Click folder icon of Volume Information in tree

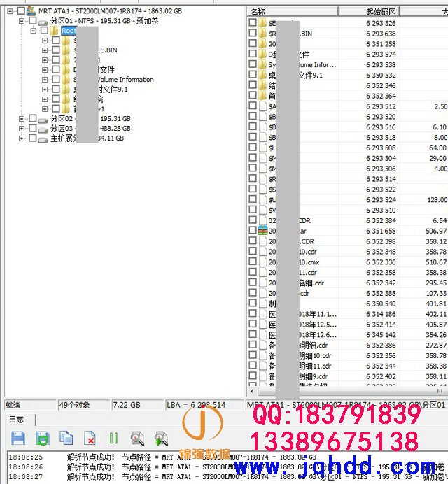click(x=66, y=79)
